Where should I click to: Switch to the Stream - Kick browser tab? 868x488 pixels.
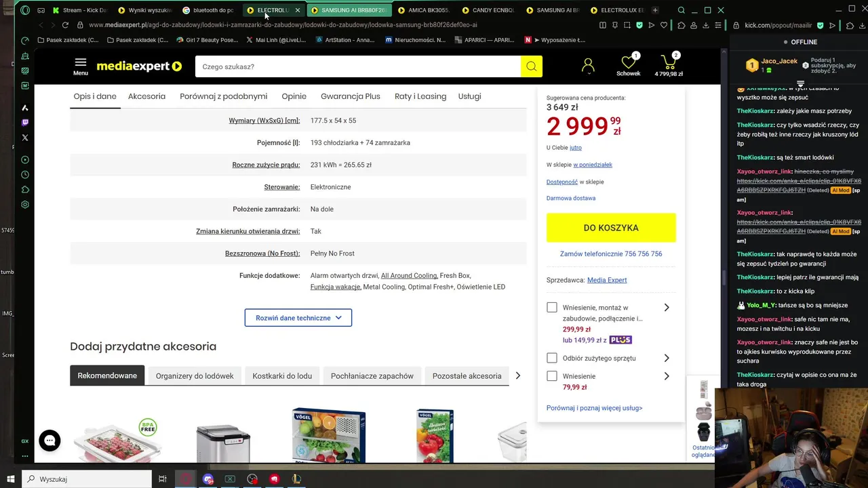point(79,10)
